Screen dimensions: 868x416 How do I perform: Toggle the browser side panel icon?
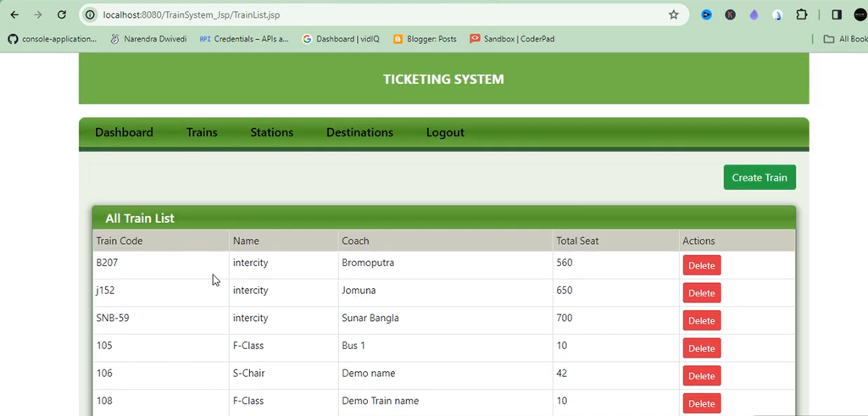[837, 15]
